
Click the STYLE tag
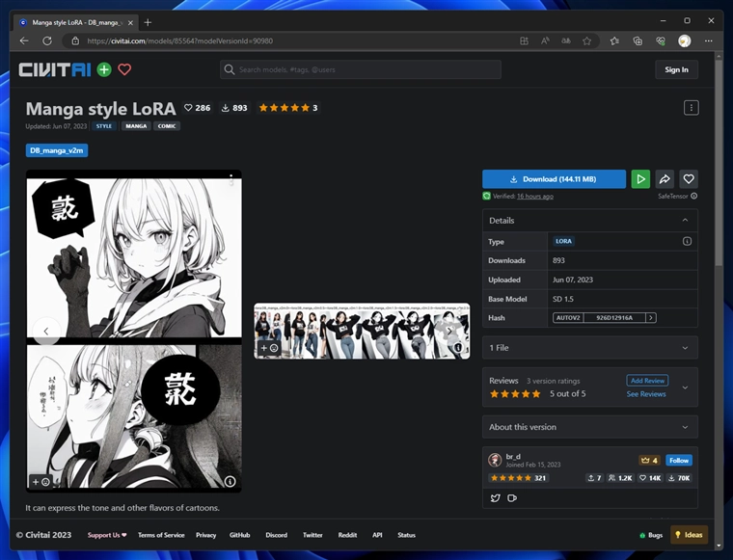point(104,126)
